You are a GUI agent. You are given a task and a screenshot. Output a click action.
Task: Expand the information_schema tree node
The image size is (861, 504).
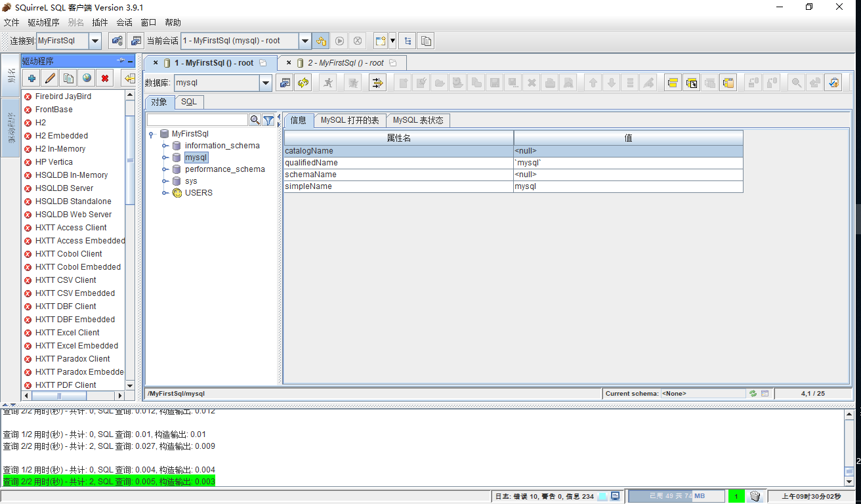pyautogui.click(x=165, y=146)
